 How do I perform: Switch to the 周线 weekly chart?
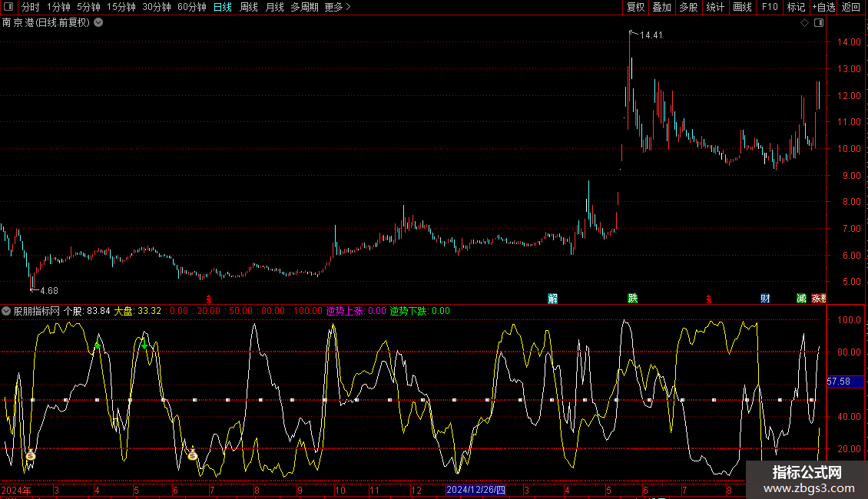coord(249,7)
